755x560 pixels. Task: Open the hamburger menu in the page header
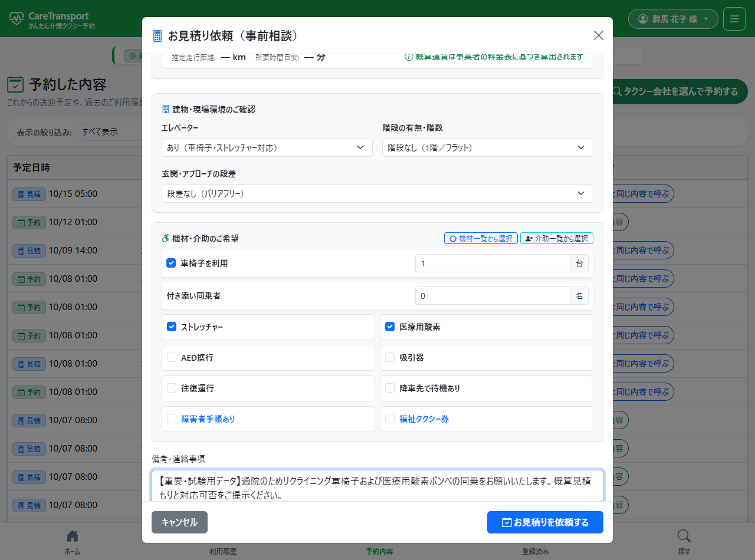734,19
